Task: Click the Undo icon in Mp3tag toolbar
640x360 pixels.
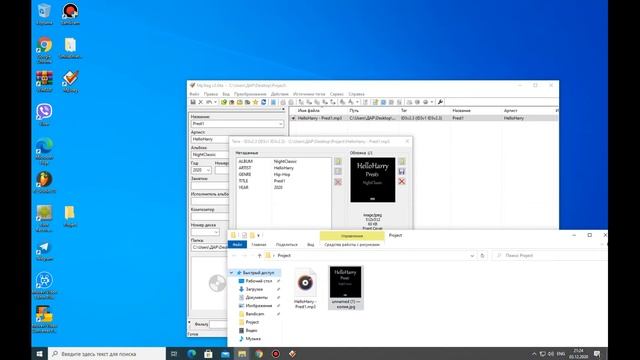Action: click(209, 102)
